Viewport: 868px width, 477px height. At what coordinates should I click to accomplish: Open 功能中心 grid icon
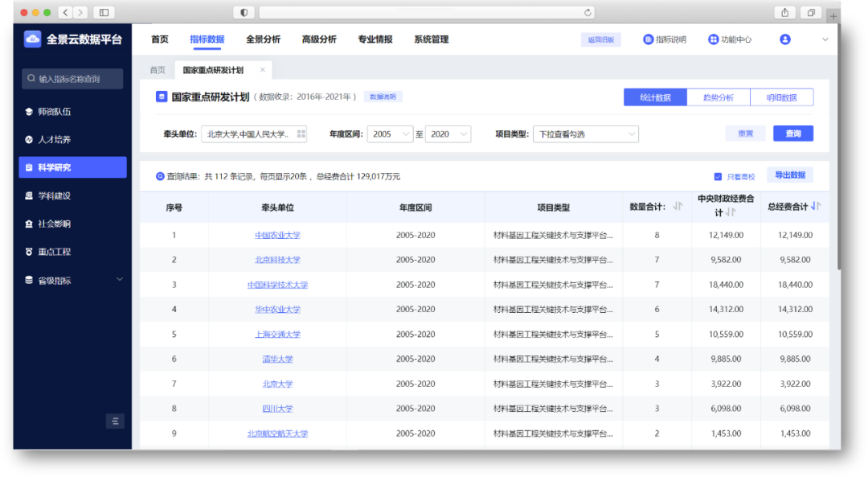point(713,39)
